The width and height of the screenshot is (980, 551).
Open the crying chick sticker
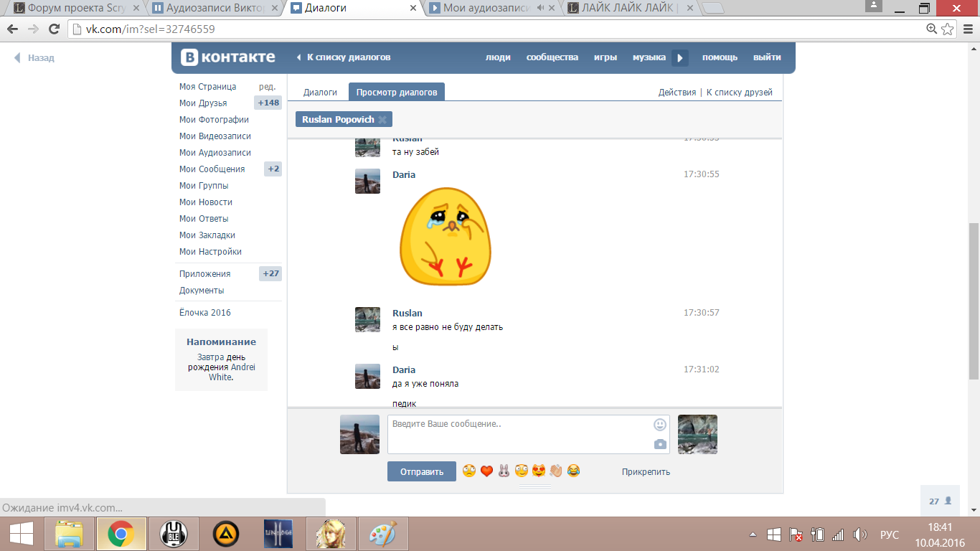[446, 236]
